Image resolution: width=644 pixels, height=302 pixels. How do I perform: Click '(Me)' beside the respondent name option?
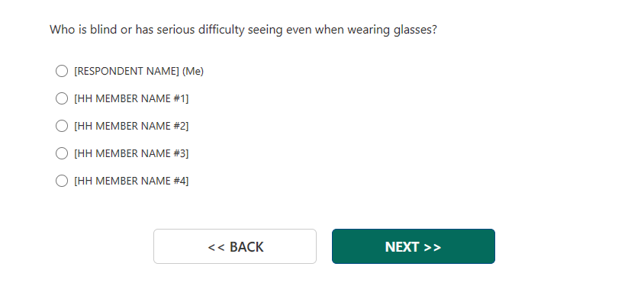(x=193, y=72)
